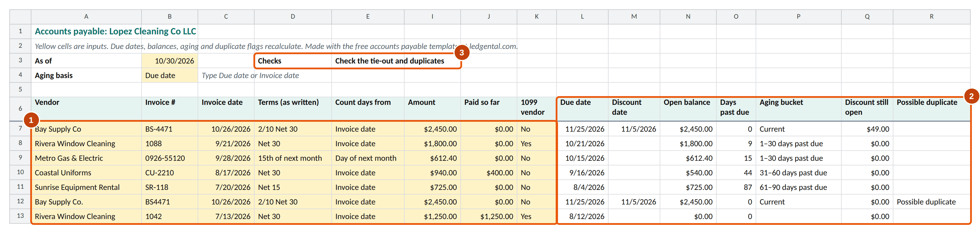Select days past due cell '87'
This screenshot has width=980, height=233.
736,187
